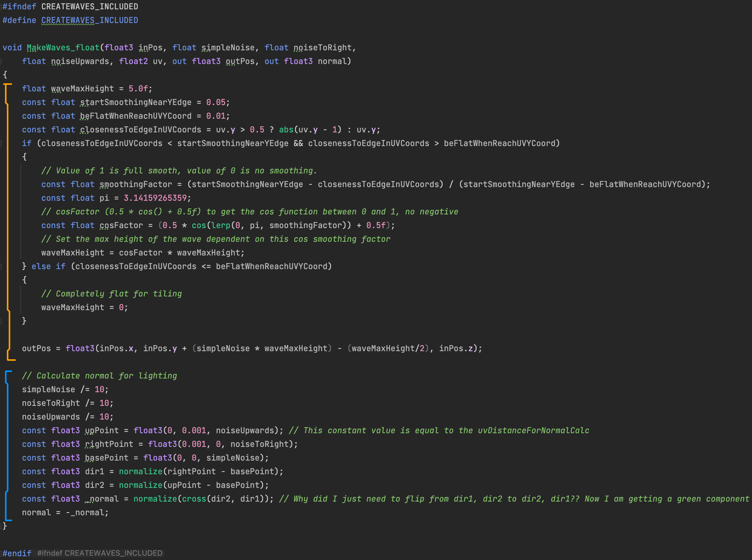Viewport: 752px width, 560px height.
Task: Click _normal in its const float3 declaration
Action: click(102, 499)
